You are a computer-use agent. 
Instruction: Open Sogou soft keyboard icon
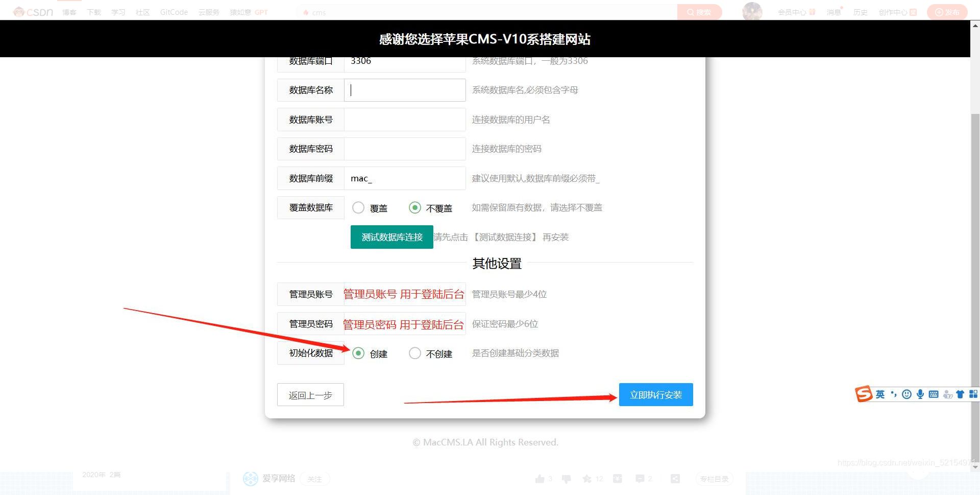[934, 394]
